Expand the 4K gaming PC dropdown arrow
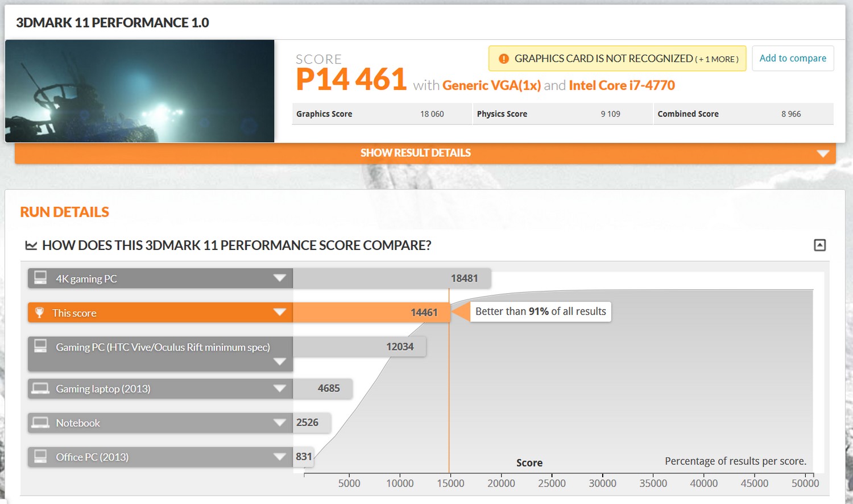Viewport: 853px width, 504px height. (x=279, y=278)
